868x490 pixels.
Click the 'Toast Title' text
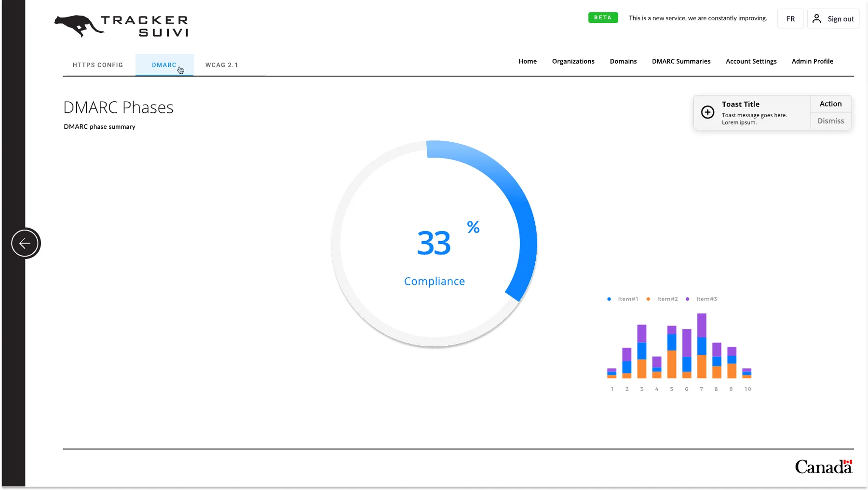point(741,104)
